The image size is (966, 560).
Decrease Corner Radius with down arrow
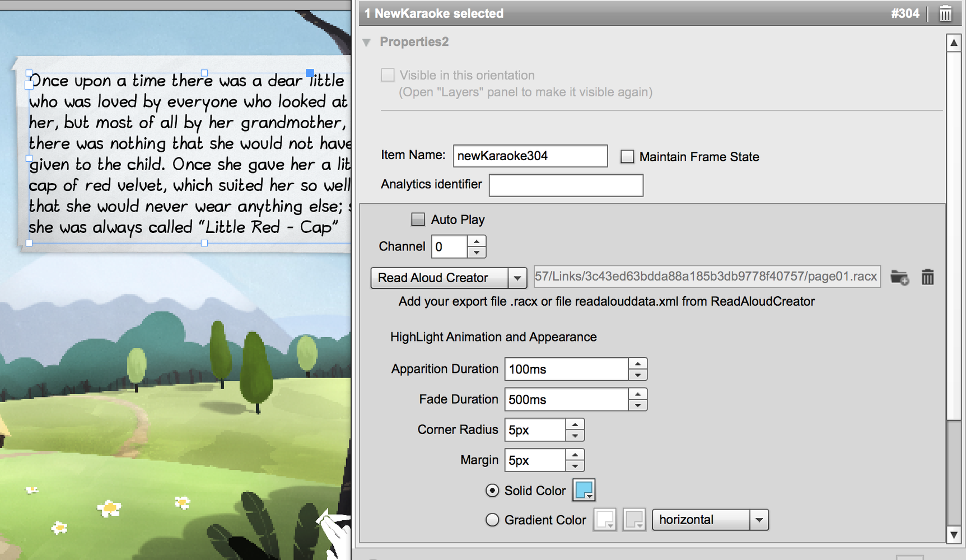click(575, 435)
